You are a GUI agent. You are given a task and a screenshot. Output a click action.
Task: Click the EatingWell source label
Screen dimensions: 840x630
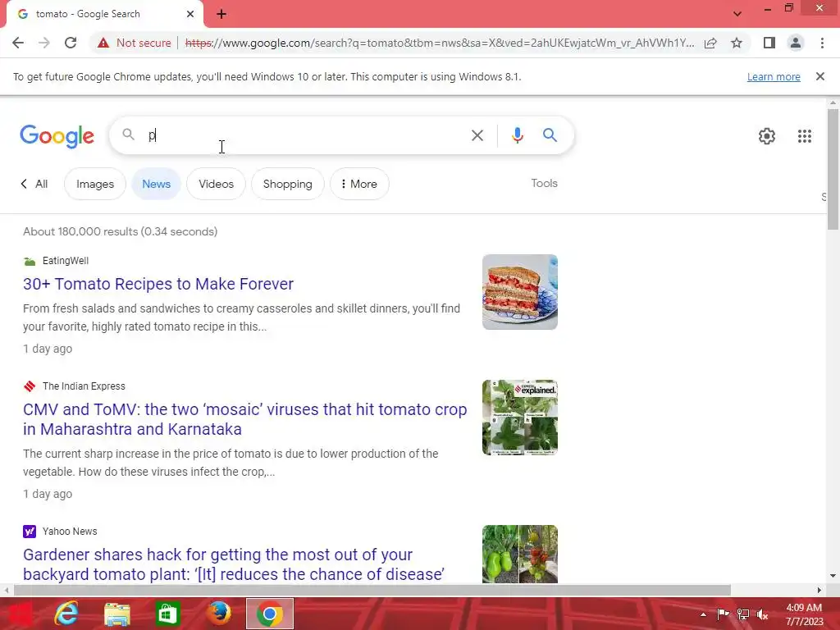click(66, 261)
